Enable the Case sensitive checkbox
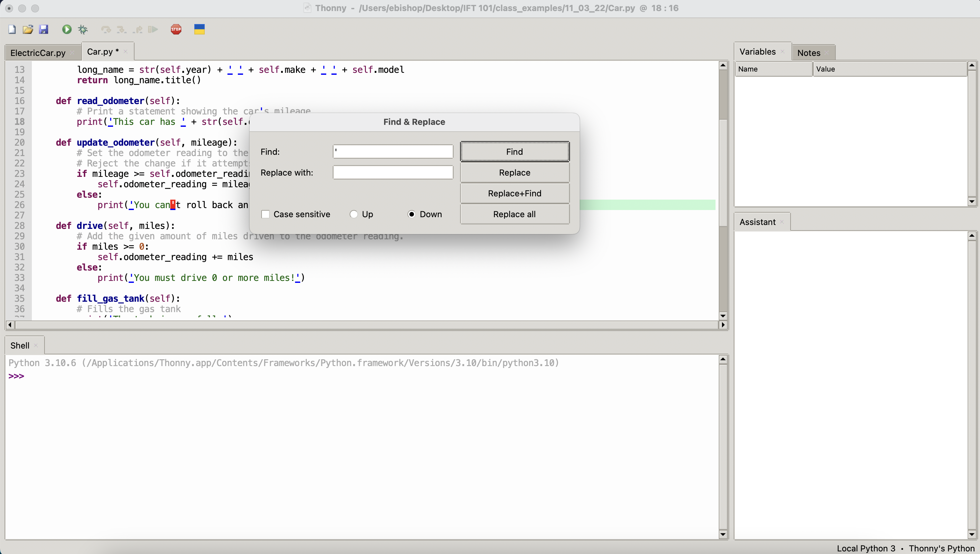Image resolution: width=980 pixels, height=554 pixels. 265,214
